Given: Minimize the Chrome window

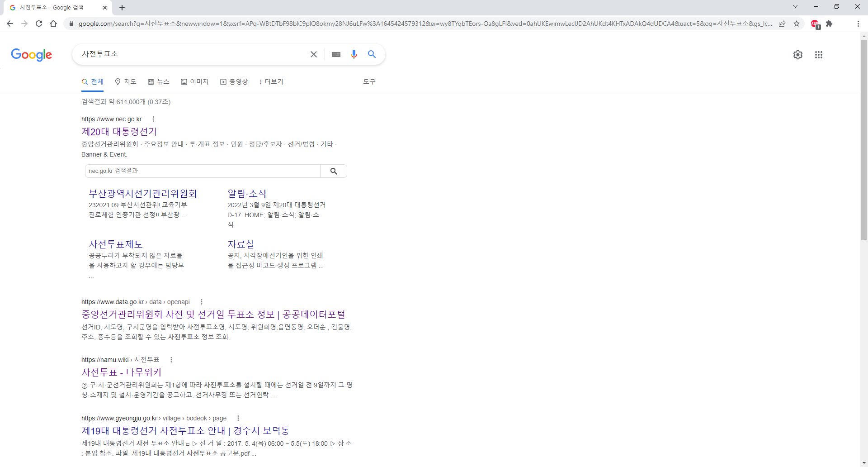Looking at the screenshot, I should [816, 6].
